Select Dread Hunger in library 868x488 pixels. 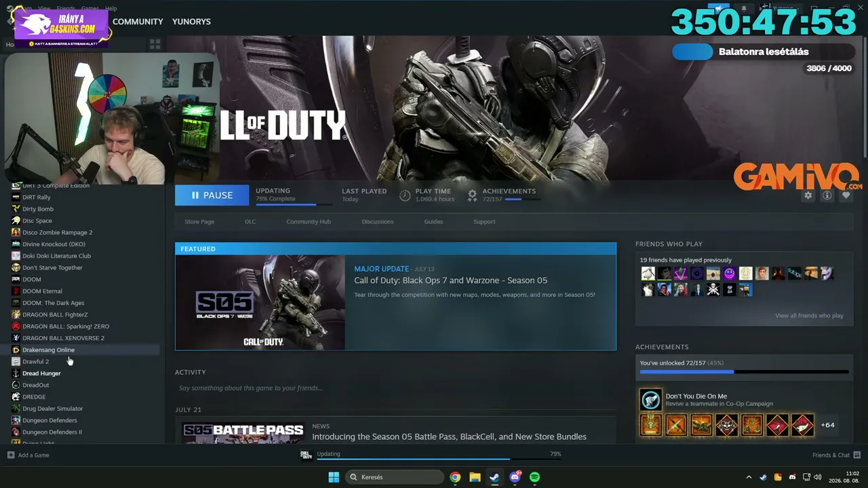pyautogui.click(x=42, y=373)
